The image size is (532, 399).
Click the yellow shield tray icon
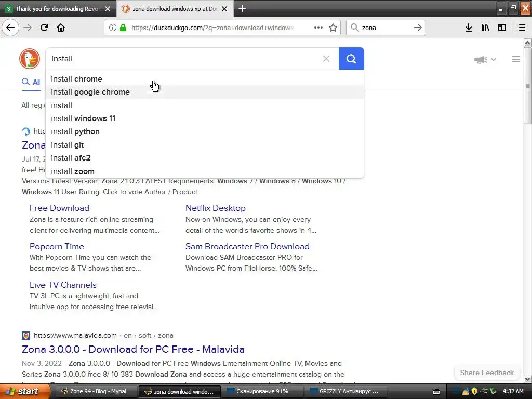tap(474, 391)
